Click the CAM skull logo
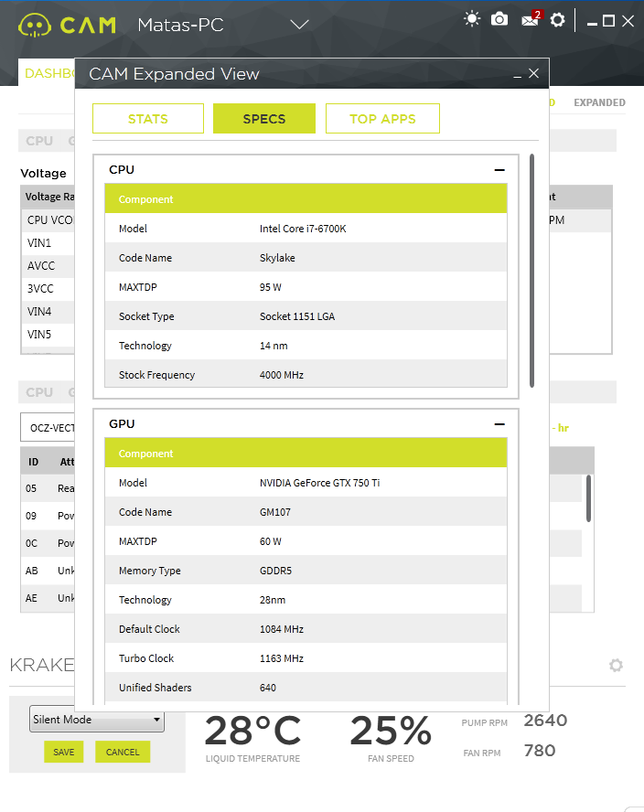The height and width of the screenshot is (812, 644). [35, 26]
